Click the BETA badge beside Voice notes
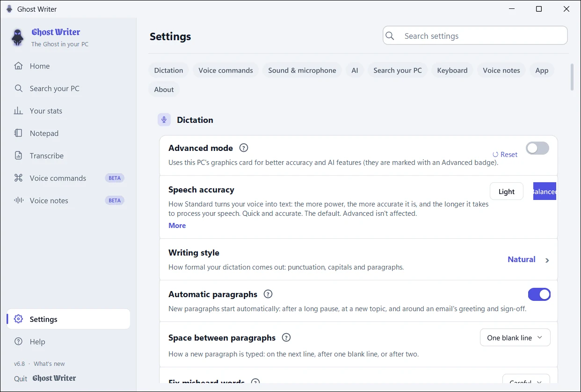The image size is (581, 392). point(115,200)
